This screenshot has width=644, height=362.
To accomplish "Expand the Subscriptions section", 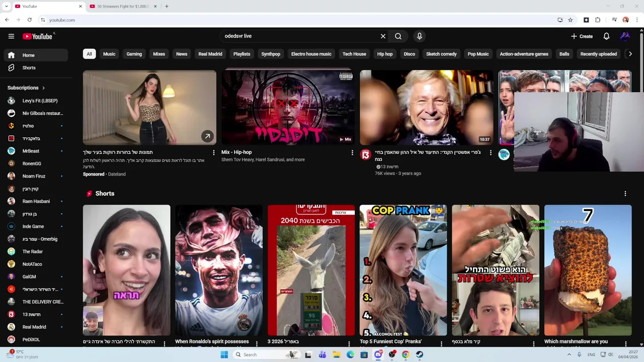I will [26, 87].
